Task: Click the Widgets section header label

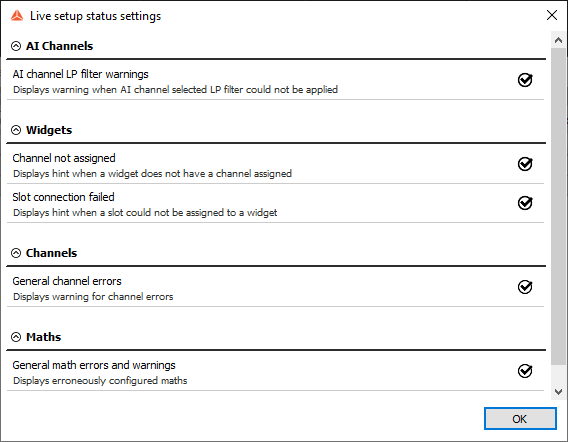Action: pyautogui.click(x=49, y=130)
